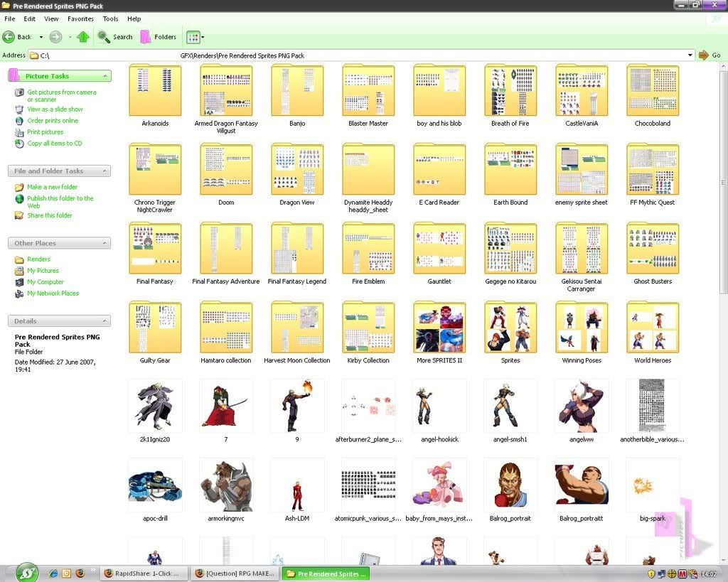Go to Renders in Other Places
Viewport: 728px width, 582px height.
click(38, 259)
